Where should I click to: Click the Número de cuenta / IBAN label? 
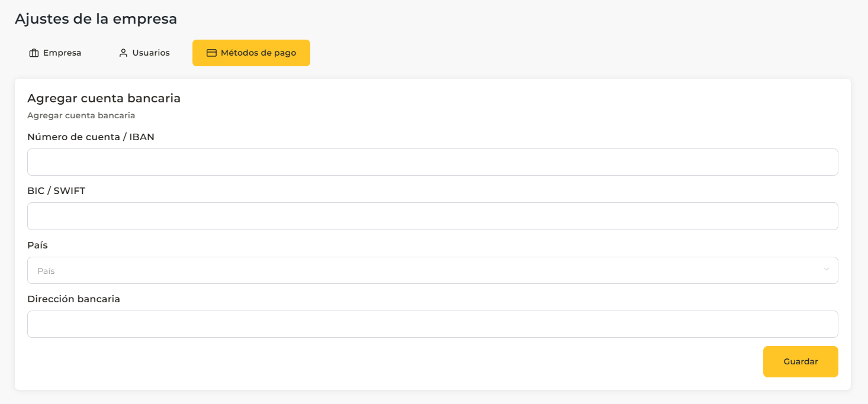pyautogui.click(x=91, y=137)
